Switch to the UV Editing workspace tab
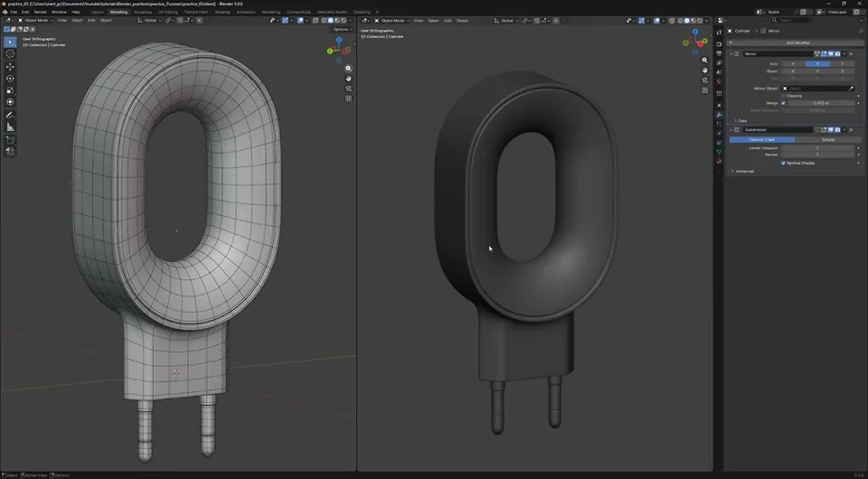 tap(168, 12)
